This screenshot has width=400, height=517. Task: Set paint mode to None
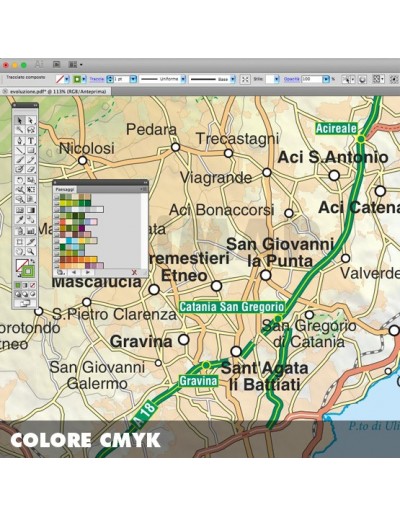[x=32, y=285]
